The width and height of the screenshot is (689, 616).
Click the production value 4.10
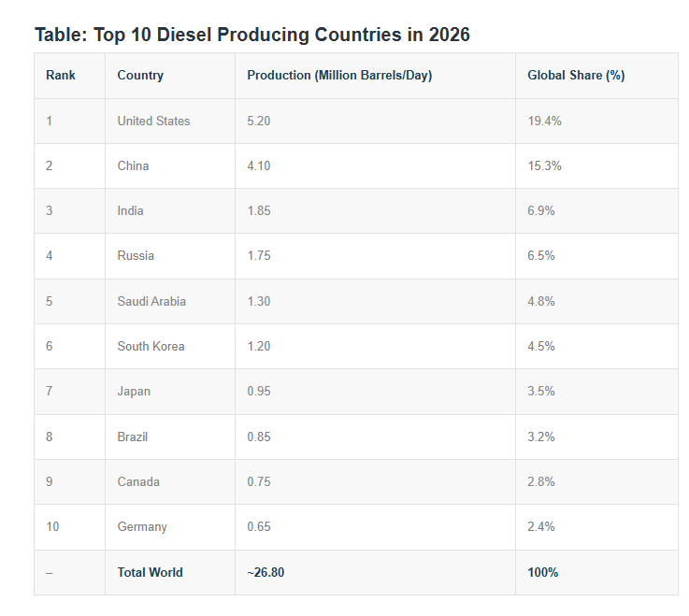(258, 165)
